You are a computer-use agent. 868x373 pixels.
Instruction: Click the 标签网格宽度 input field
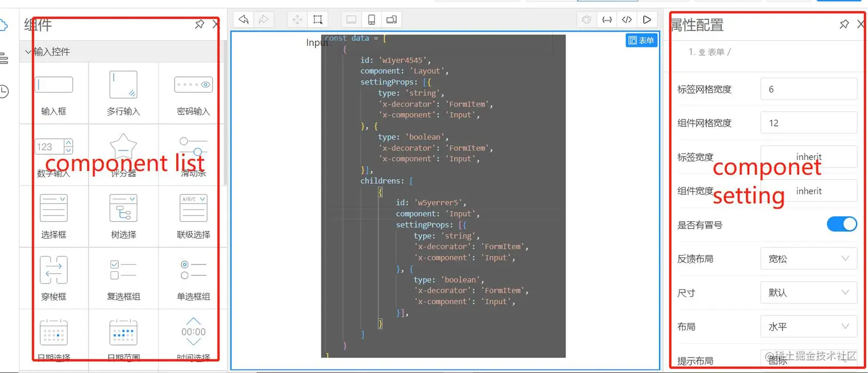click(x=808, y=89)
